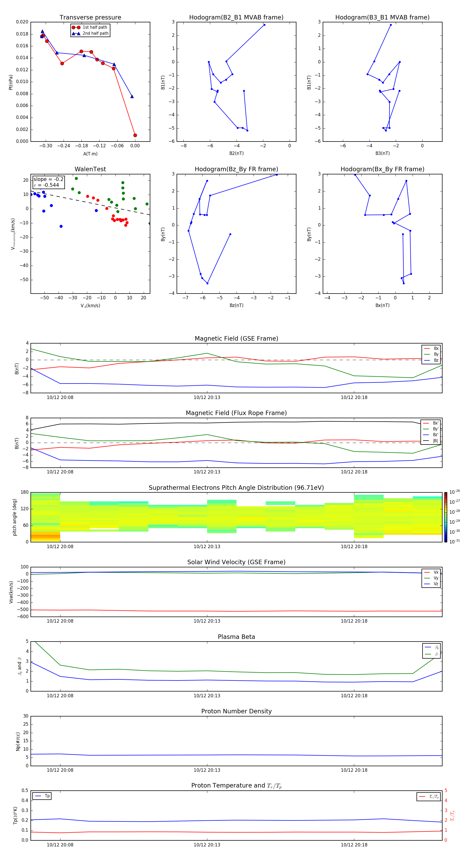Click the "Hodogram(Bz_By FR frame)" title
This screenshot has height=868, width=473.
tap(236, 169)
